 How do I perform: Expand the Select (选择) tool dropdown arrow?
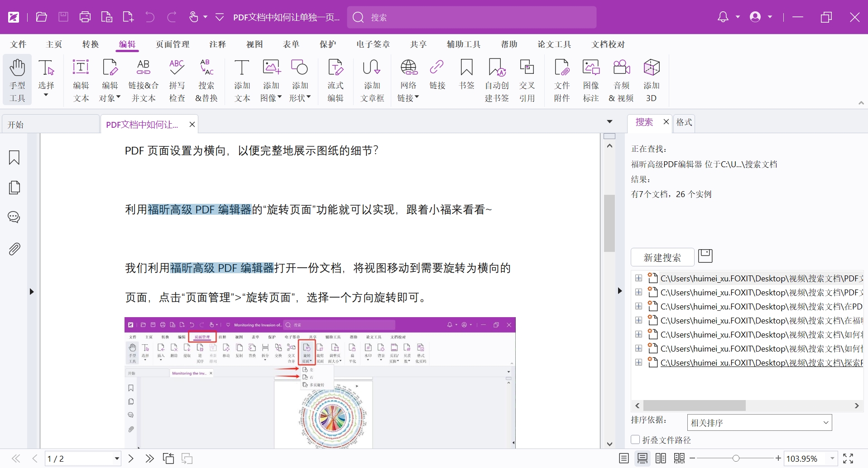point(46,95)
